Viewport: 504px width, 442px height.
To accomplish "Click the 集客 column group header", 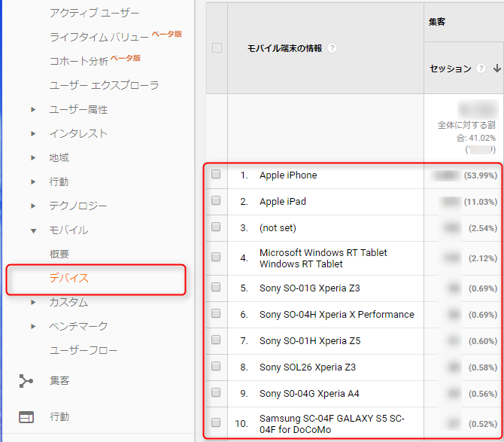I will coord(437,22).
